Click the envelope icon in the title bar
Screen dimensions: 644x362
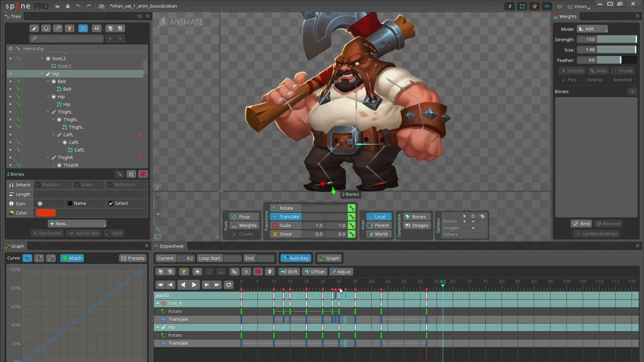pos(102,6)
